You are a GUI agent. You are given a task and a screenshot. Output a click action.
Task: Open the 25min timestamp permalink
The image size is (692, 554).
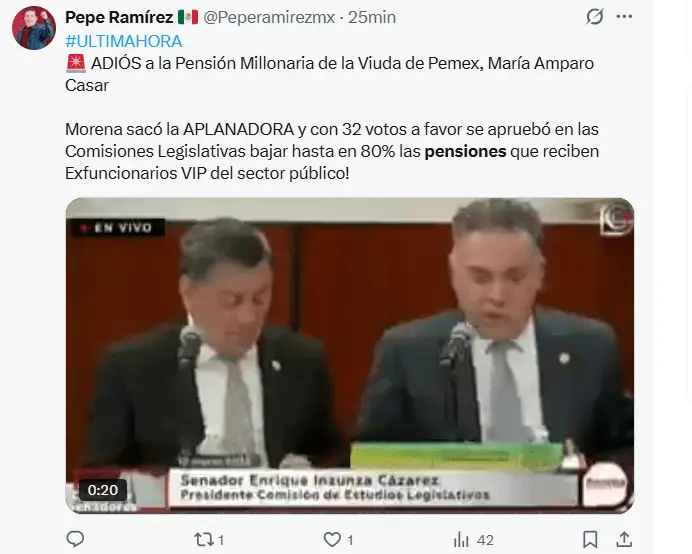pos(372,17)
